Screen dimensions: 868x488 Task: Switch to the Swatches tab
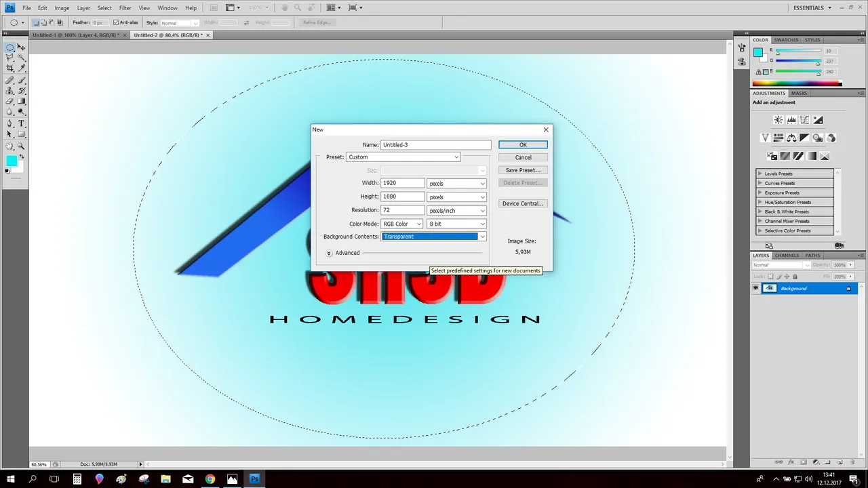pos(787,40)
